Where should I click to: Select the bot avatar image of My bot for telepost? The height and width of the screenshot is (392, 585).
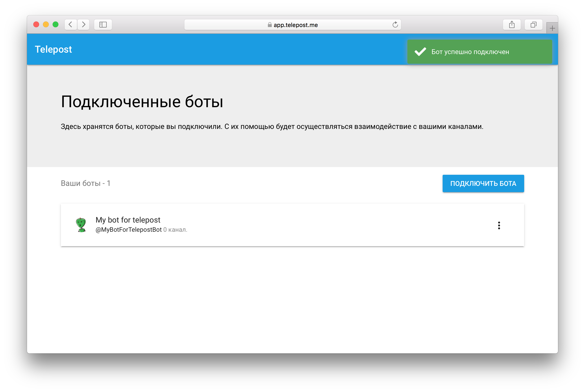pos(81,224)
